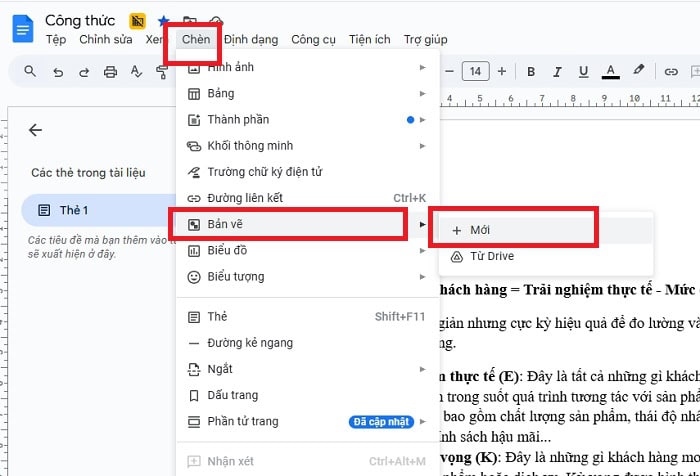Click the search magnifier icon in toolbar
The image size is (700, 476).
[30, 72]
